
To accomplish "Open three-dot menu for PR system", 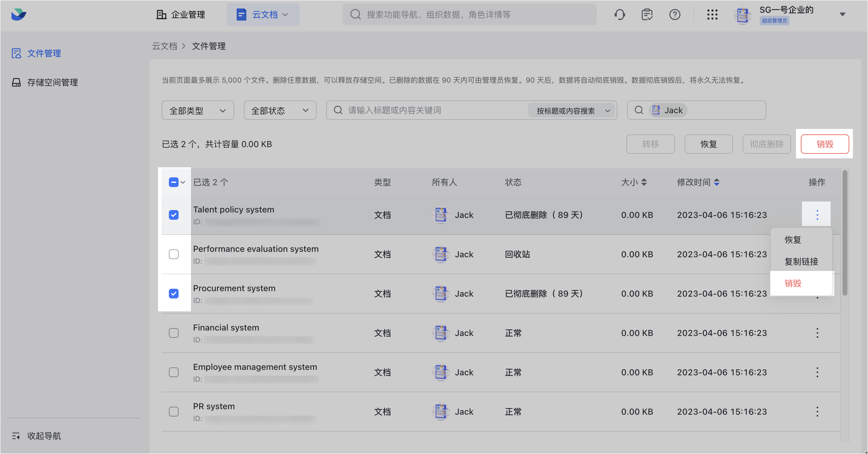I will coord(817,412).
